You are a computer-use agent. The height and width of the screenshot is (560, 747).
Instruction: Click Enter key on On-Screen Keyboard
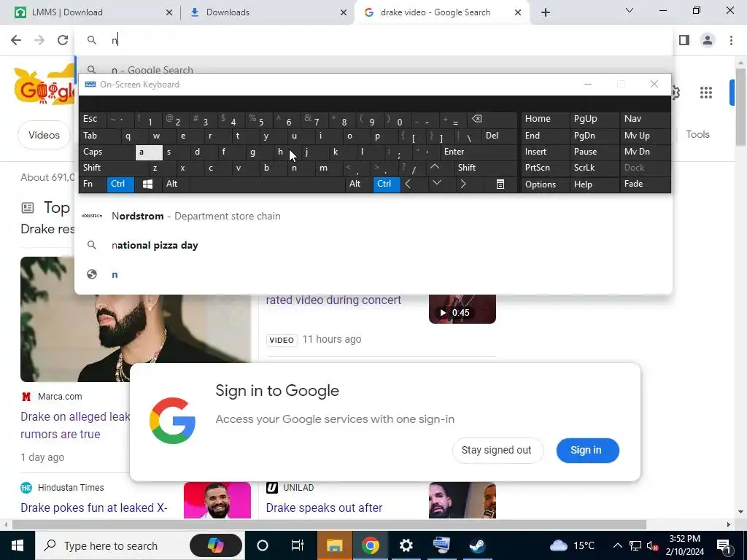tap(479, 152)
